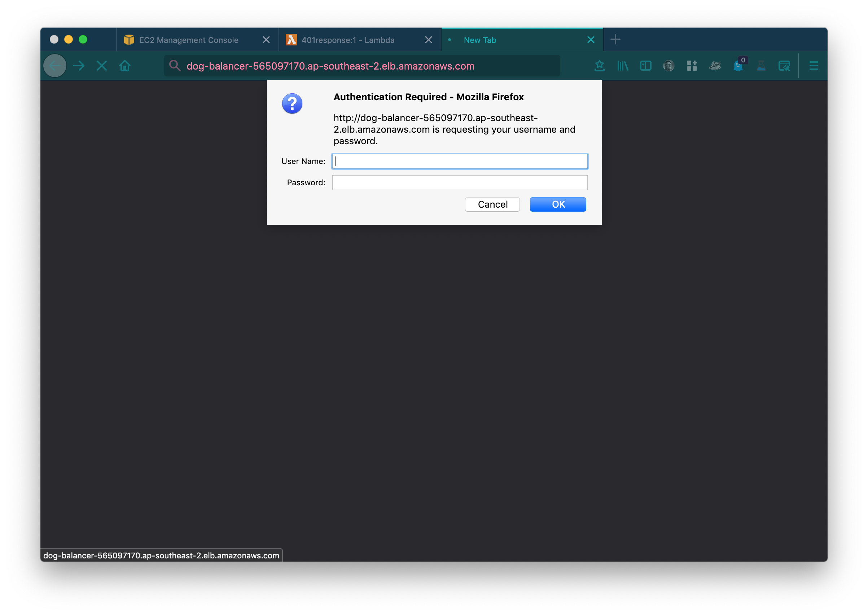This screenshot has height=615, width=868.
Task: Open extensions grid plus icon
Action: 692,66
